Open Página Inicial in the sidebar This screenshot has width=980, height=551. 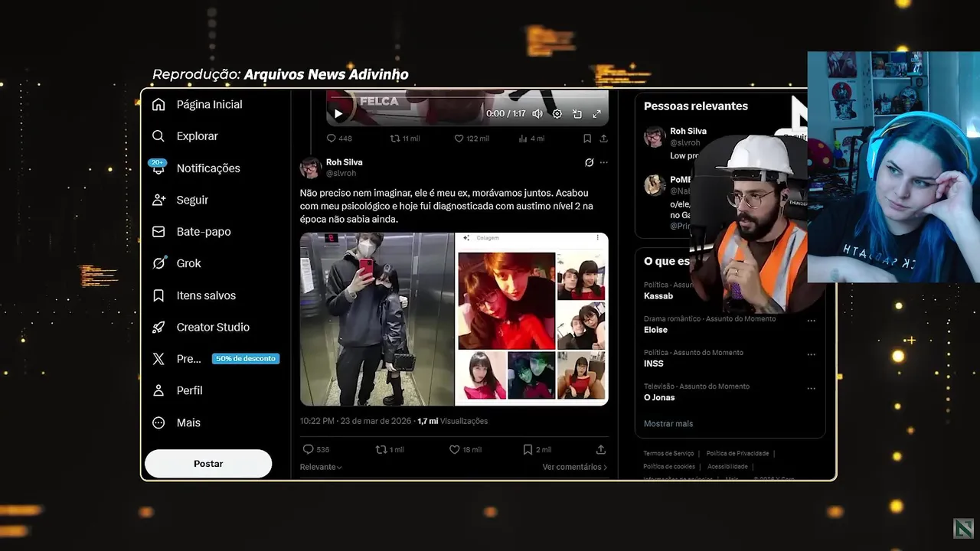198,104
